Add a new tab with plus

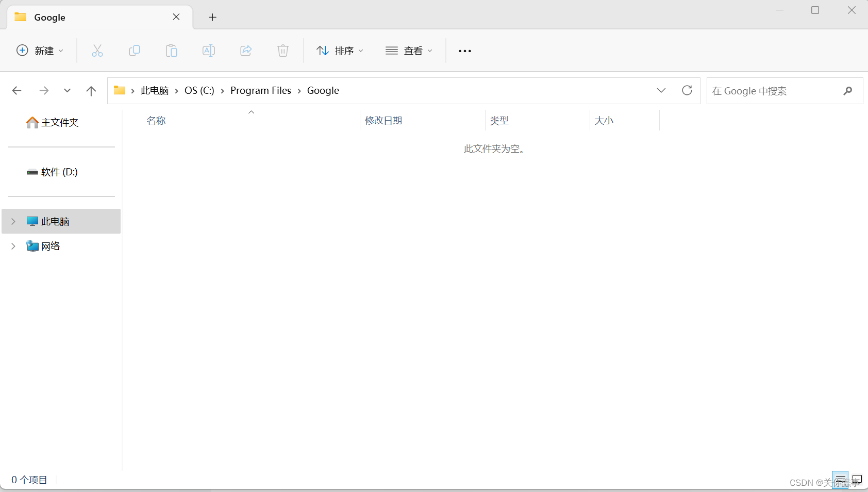coord(212,17)
